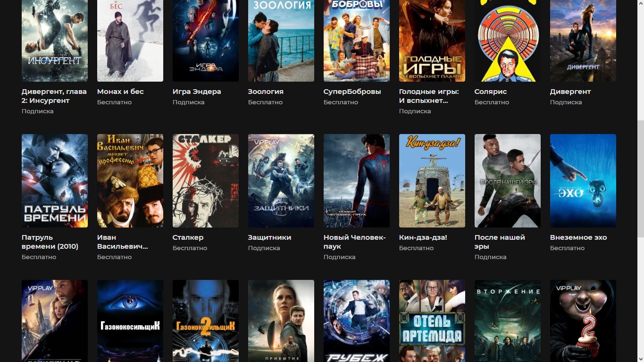644x362 pixels.
Task: Click the title Дивергент, глава 2: Инсургент
Action: pos(54,96)
